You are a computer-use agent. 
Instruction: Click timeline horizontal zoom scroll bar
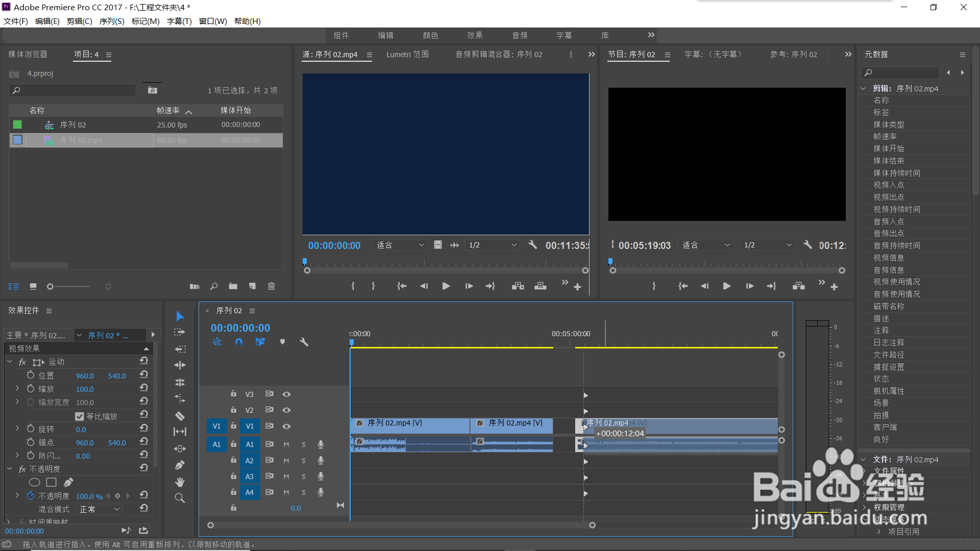point(401,525)
